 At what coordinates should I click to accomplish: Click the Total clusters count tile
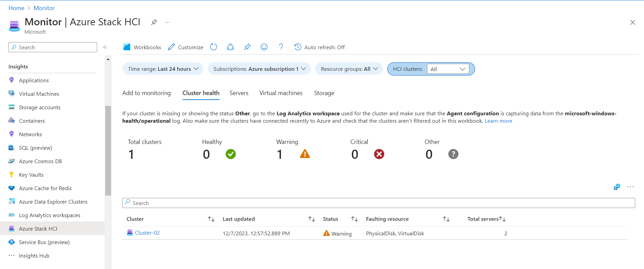[x=144, y=150]
